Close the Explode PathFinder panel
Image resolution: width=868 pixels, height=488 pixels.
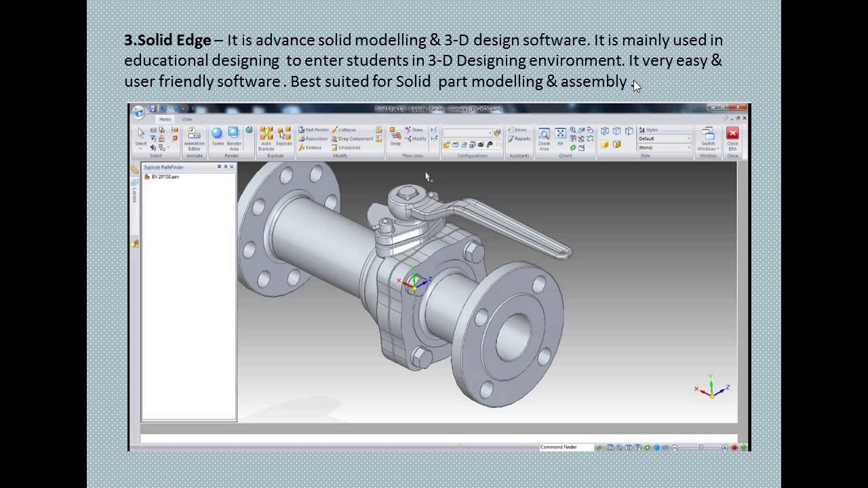click(x=232, y=167)
